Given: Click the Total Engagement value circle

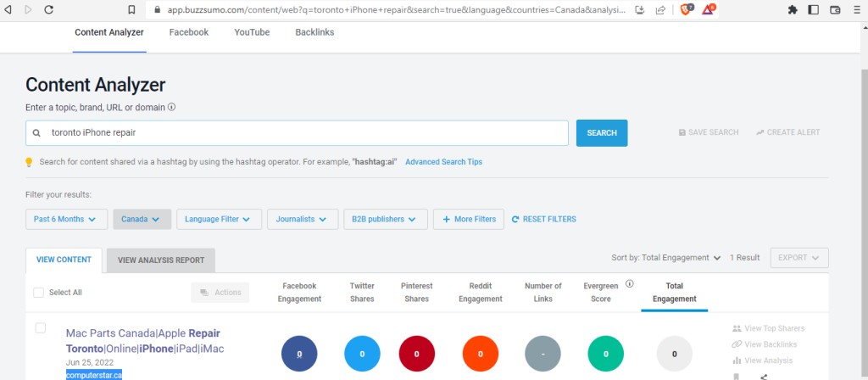Looking at the screenshot, I should [x=674, y=354].
